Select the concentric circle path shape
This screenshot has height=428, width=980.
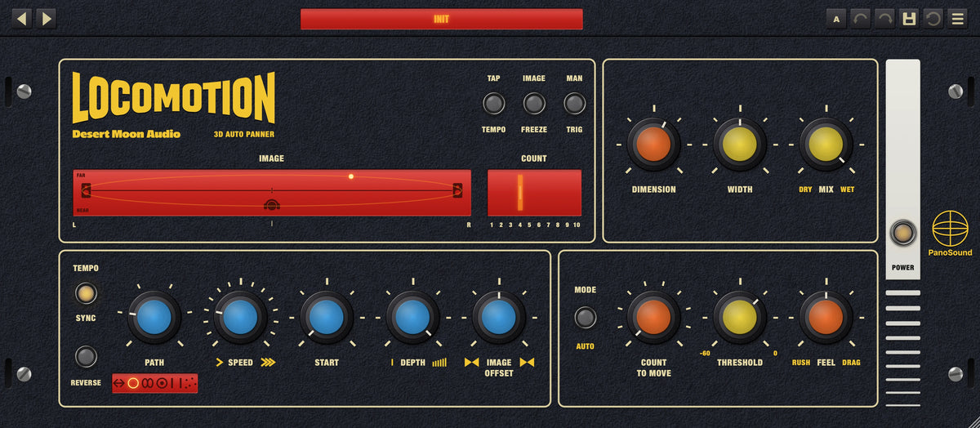[162, 383]
